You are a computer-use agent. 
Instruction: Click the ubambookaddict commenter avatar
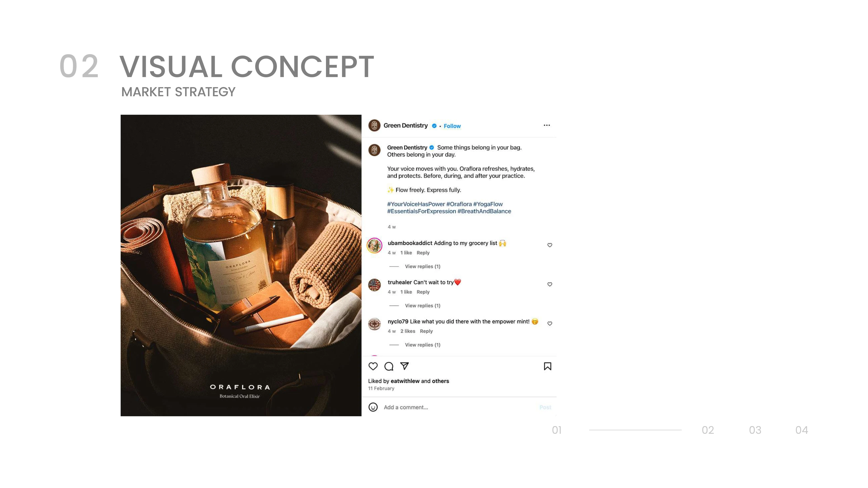tap(374, 246)
